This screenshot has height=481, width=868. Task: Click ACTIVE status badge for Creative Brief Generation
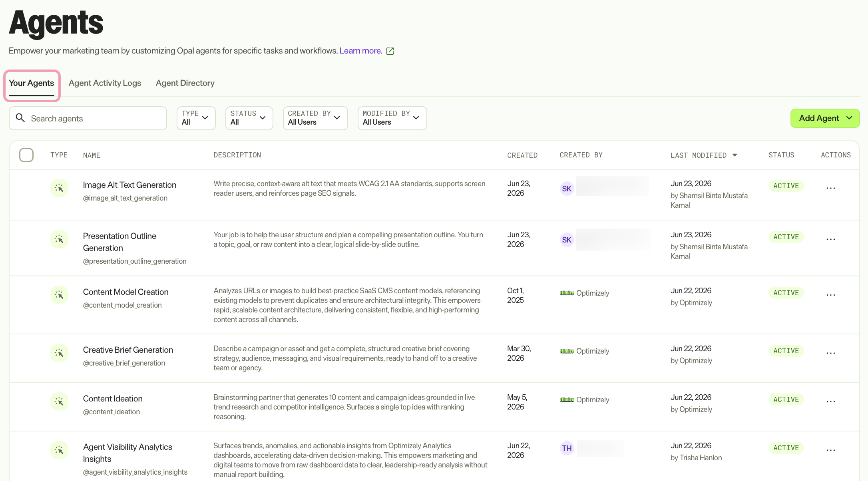[x=786, y=351]
